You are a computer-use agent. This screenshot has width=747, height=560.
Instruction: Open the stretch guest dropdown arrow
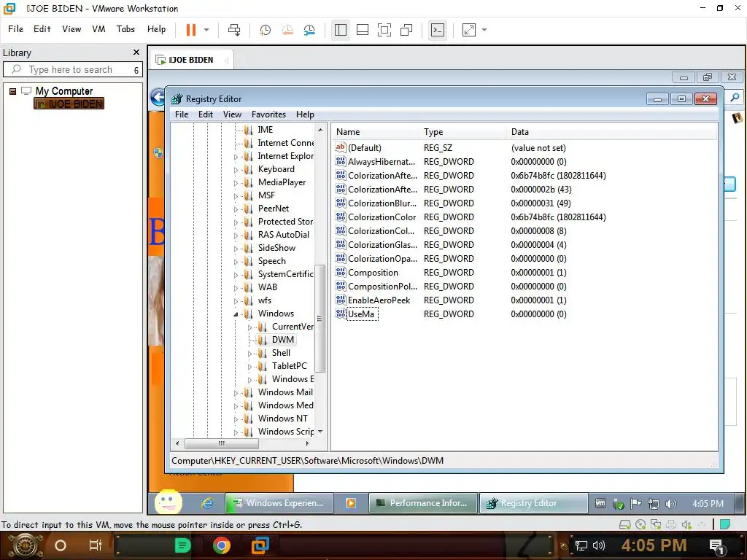(x=484, y=29)
